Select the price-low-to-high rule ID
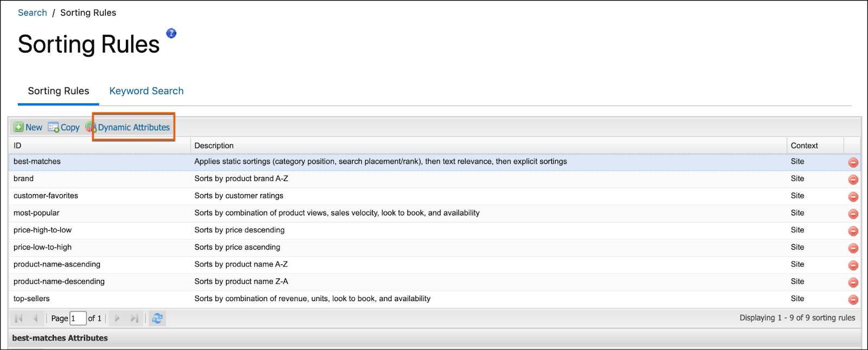The image size is (868, 350). 42,247
